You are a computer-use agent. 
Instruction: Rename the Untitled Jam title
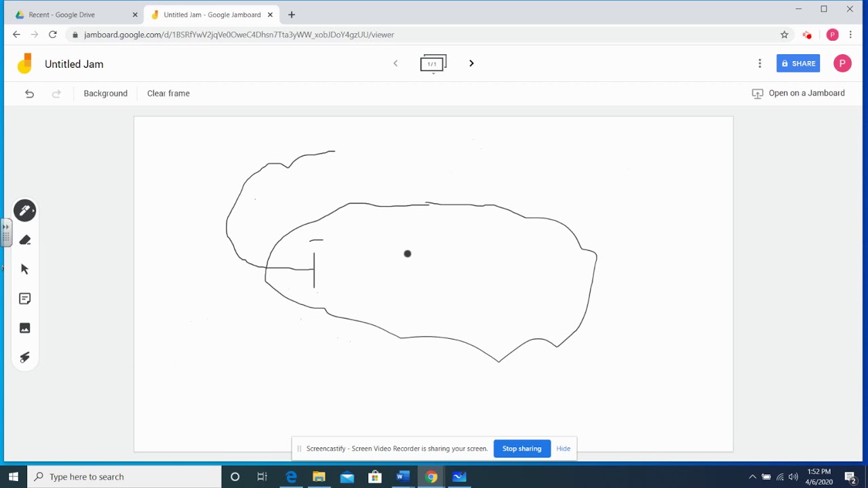(74, 64)
